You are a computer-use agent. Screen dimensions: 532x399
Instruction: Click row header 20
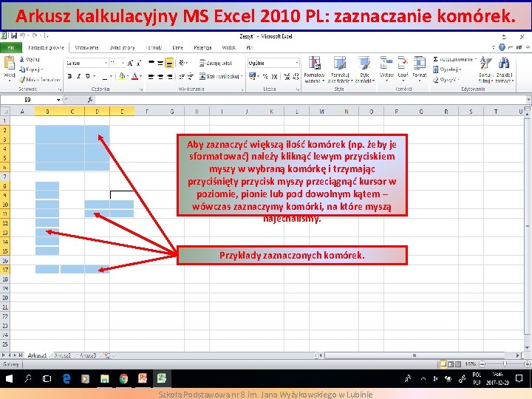[x=5, y=298]
